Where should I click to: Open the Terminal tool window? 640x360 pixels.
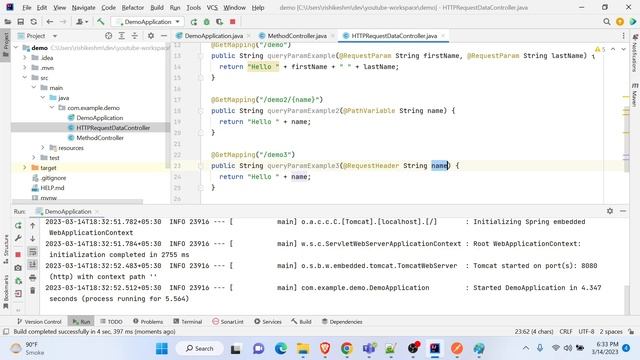pyautogui.click(x=187, y=322)
